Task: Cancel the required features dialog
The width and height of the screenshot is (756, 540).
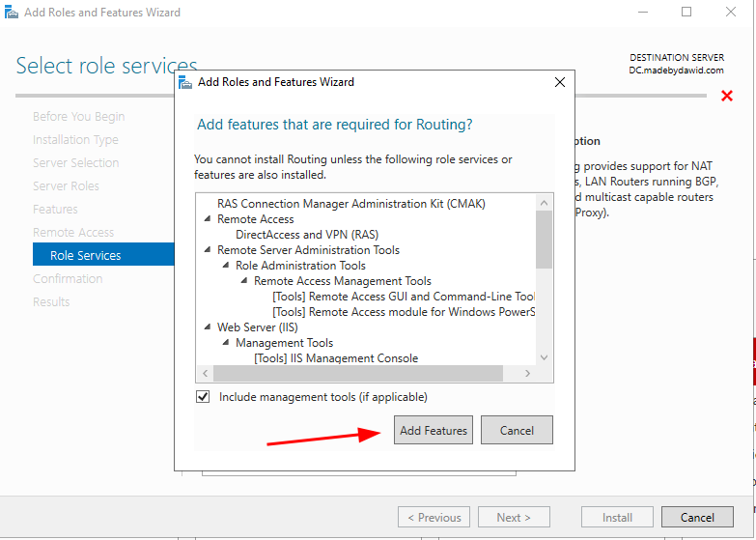Action: coord(517,430)
